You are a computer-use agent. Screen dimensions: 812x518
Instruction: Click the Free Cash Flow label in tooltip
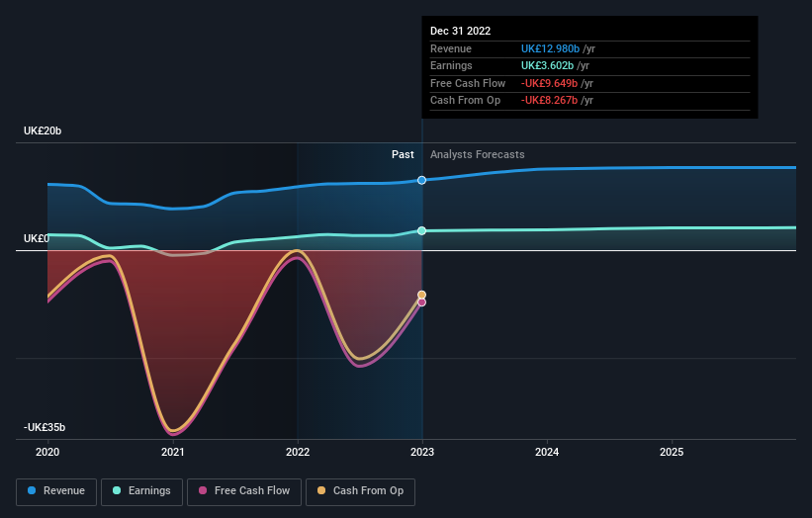(468, 83)
